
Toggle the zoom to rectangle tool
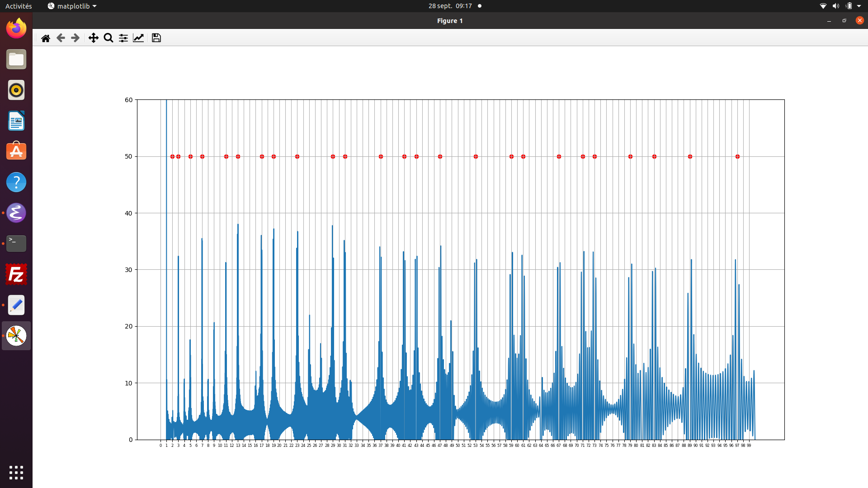click(108, 38)
